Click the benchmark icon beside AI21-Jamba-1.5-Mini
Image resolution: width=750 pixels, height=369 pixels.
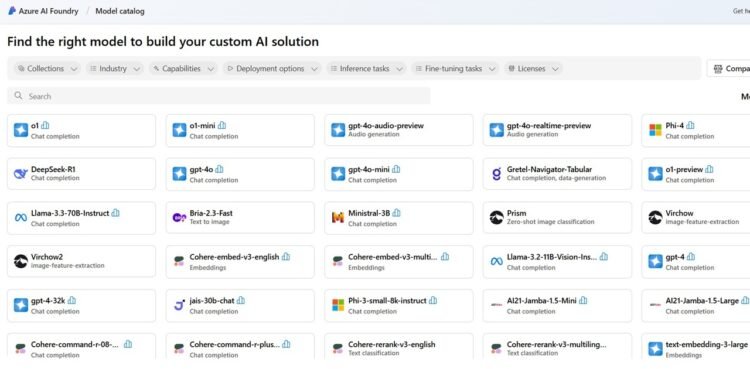[x=583, y=301]
